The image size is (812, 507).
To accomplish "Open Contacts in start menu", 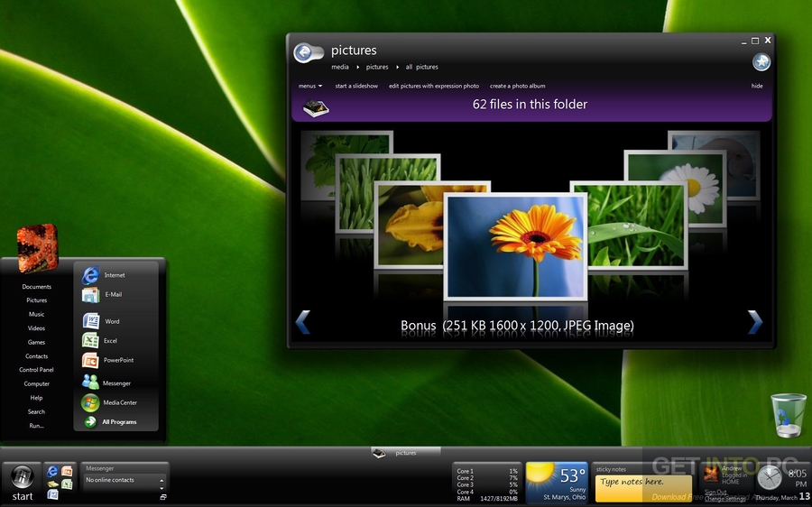I will 36,356.
